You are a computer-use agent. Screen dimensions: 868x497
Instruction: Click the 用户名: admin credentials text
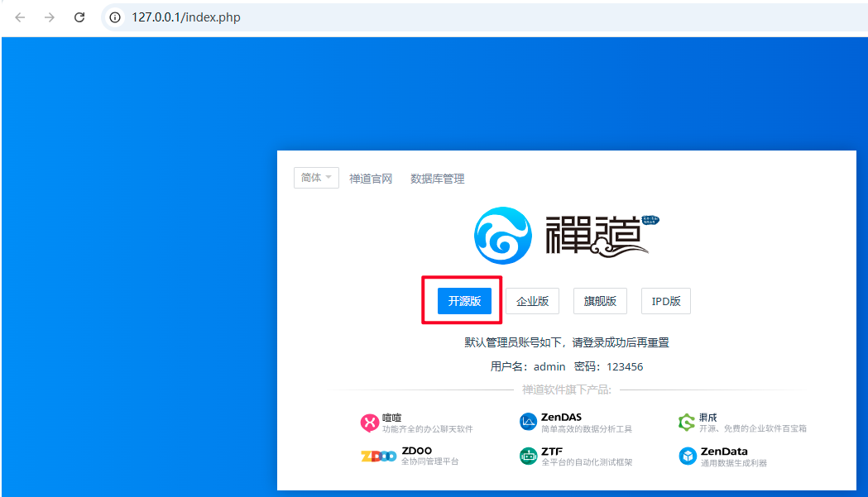[528, 366]
